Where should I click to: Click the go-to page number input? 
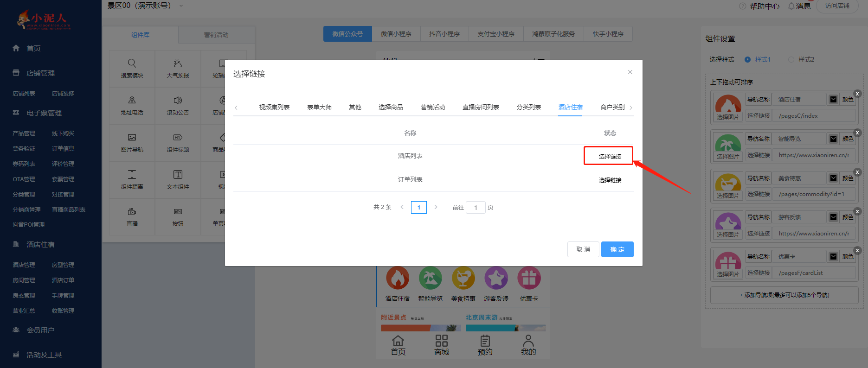[x=476, y=208]
